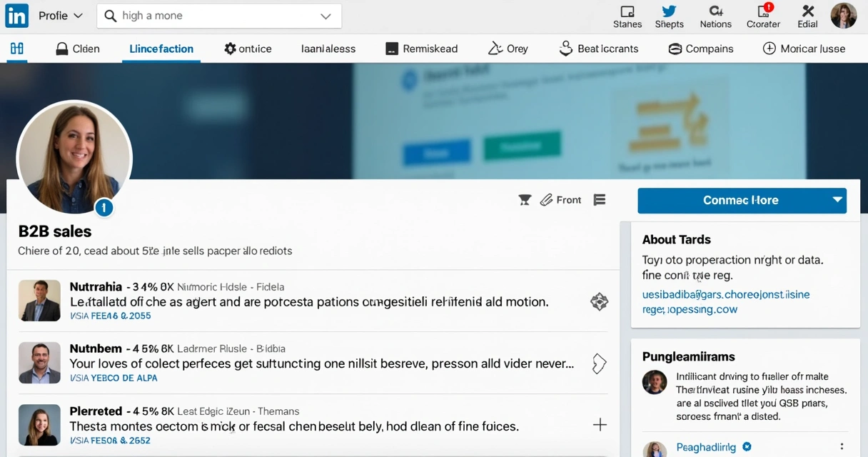Click the Front paperclip link
Viewport: 868px width, 457px height.
coord(560,200)
